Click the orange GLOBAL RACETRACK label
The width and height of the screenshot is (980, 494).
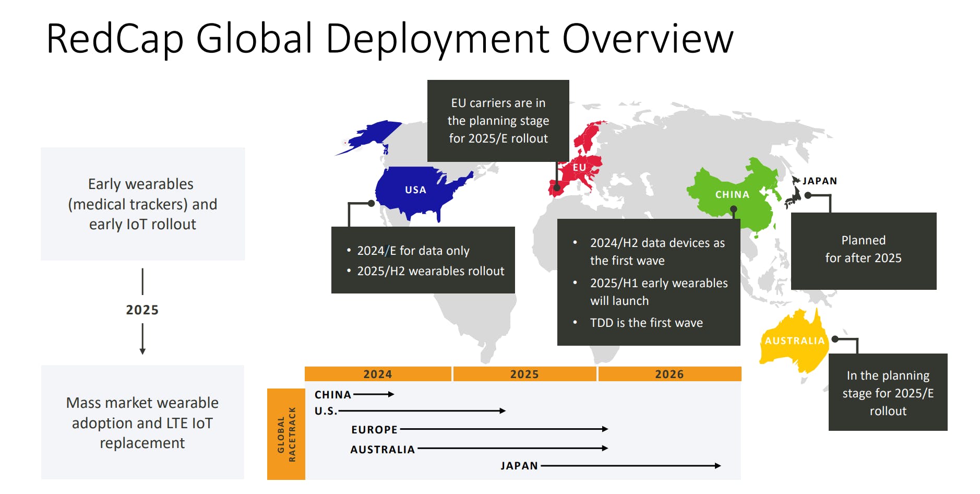point(286,433)
